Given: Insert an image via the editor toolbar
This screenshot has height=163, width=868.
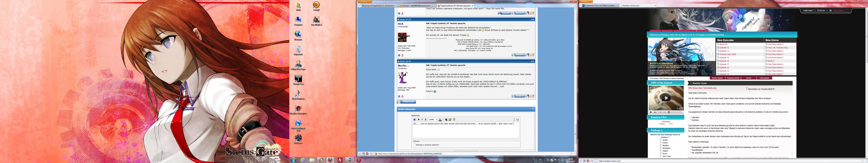Looking at the screenshot, I should [x=450, y=120].
